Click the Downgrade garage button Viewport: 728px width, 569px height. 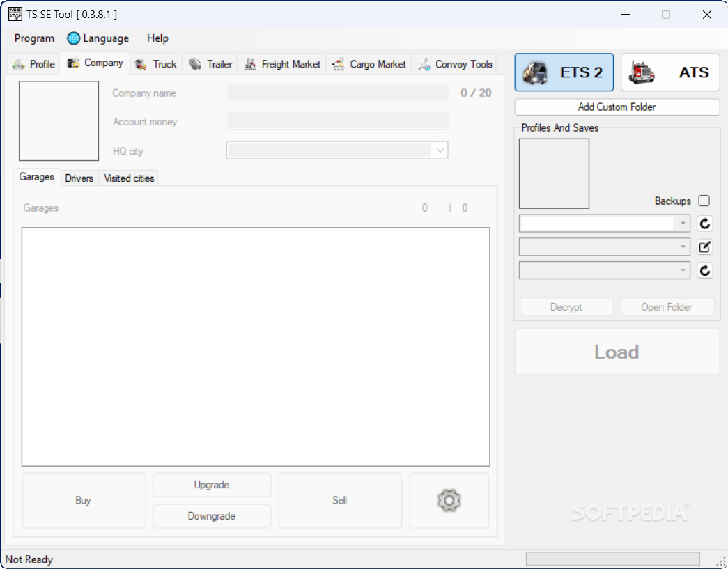212,515
